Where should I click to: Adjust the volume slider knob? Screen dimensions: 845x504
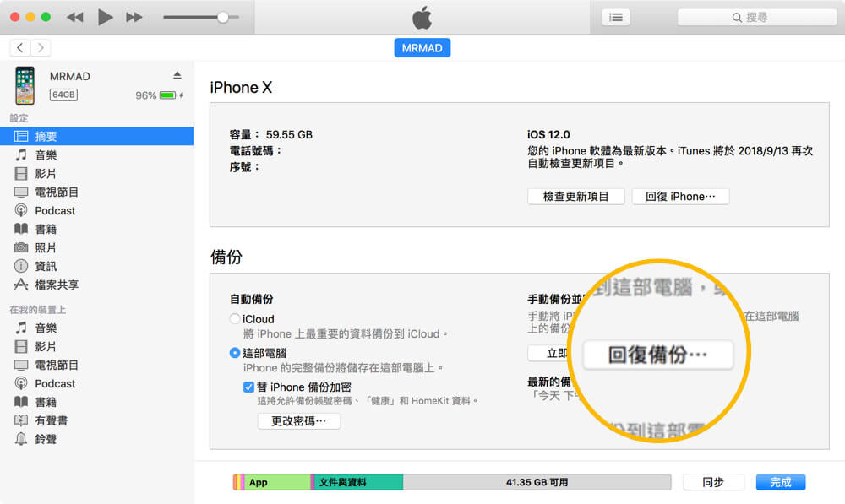pos(222,17)
